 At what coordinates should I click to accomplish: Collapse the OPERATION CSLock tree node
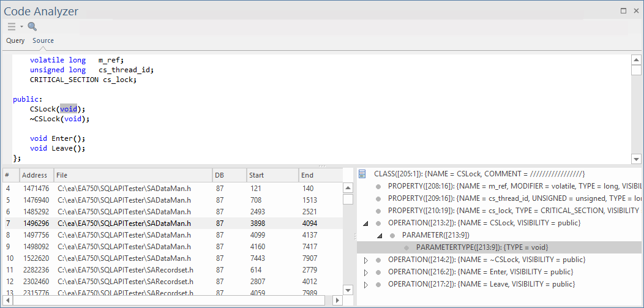366,223
